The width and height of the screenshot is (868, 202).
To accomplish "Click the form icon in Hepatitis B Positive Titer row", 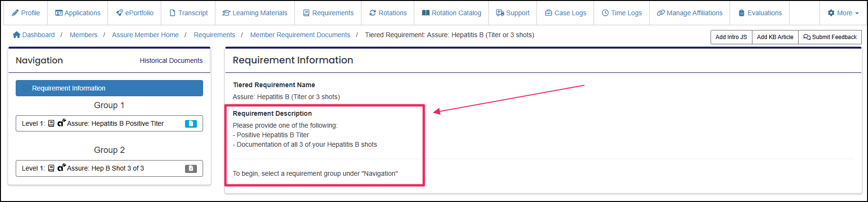I will (x=51, y=123).
